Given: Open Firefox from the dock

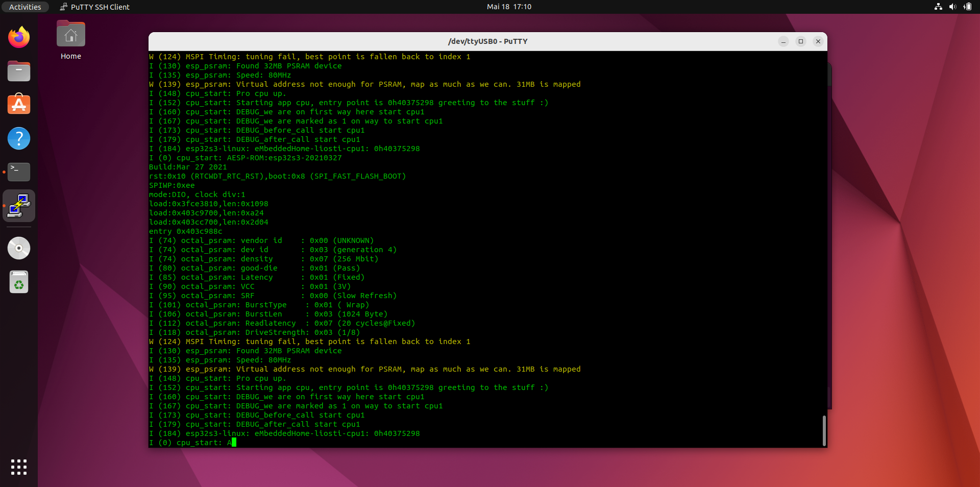Looking at the screenshot, I should (19, 37).
